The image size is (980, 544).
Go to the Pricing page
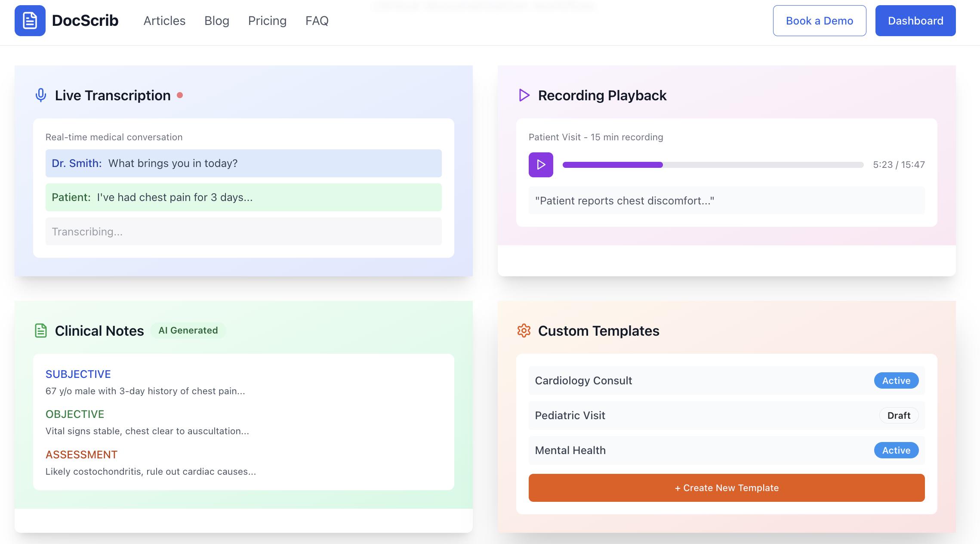tap(267, 21)
